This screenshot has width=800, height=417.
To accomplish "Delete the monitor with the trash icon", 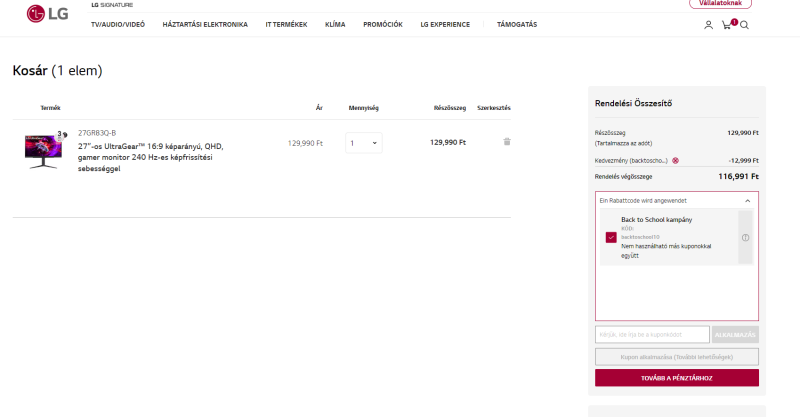I will point(507,142).
